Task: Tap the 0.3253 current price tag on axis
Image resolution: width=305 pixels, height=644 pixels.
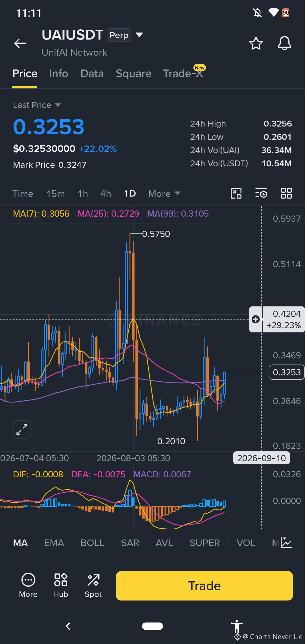Action: pos(287,372)
